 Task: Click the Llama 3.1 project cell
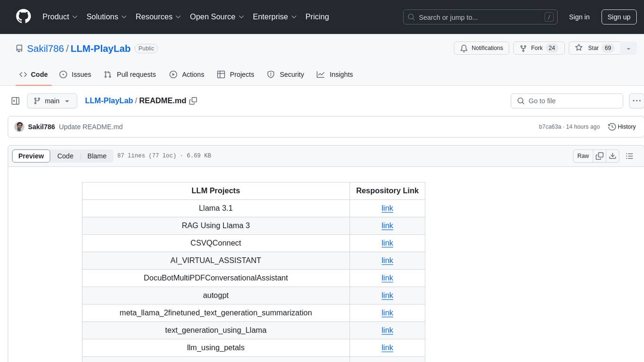pyautogui.click(x=216, y=208)
